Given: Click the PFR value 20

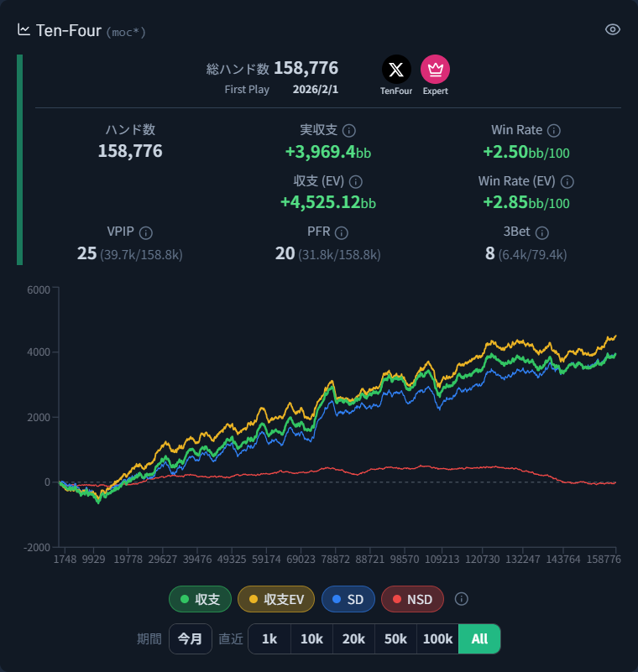Looking at the screenshot, I should click(x=285, y=253).
